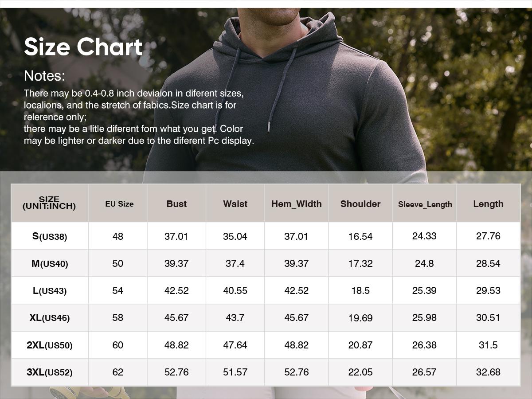Click the Waist column header
The image size is (532, 399).
235,204
